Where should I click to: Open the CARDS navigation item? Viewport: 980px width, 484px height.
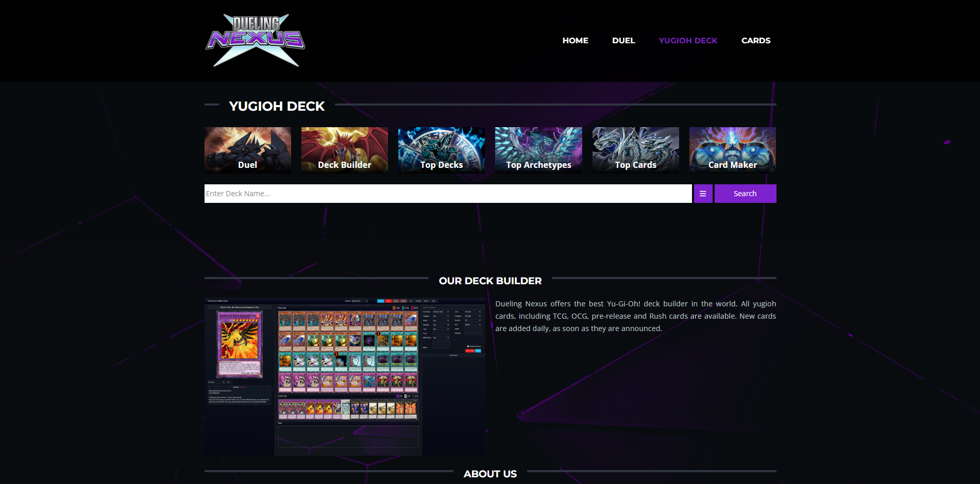coord(756,40)
